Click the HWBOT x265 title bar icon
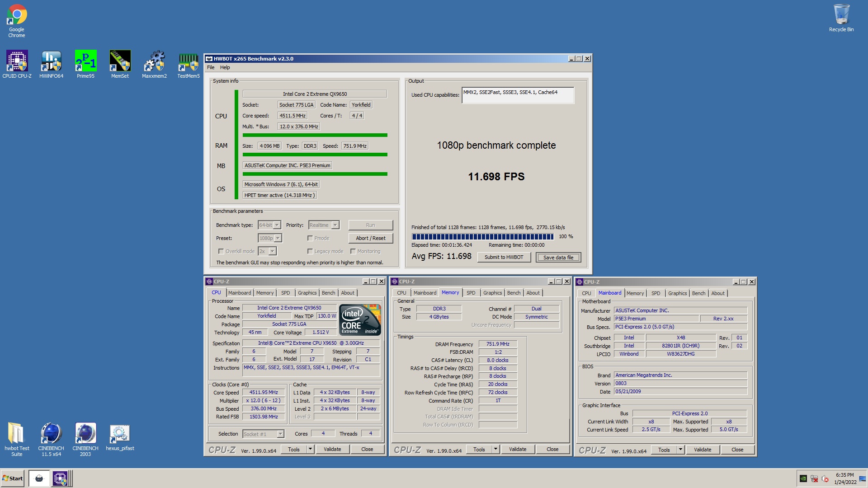This screenshot has height=488, width=868. (x=209, y=59)
